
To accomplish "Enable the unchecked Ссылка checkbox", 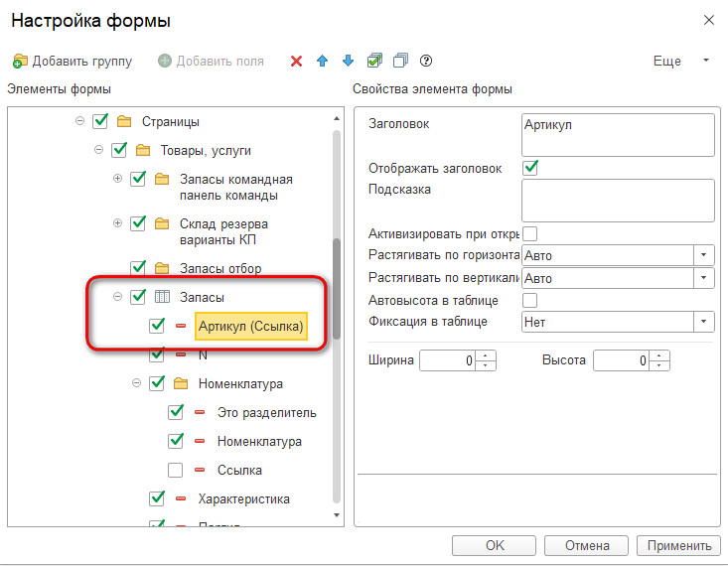I will tap(175, 470).
